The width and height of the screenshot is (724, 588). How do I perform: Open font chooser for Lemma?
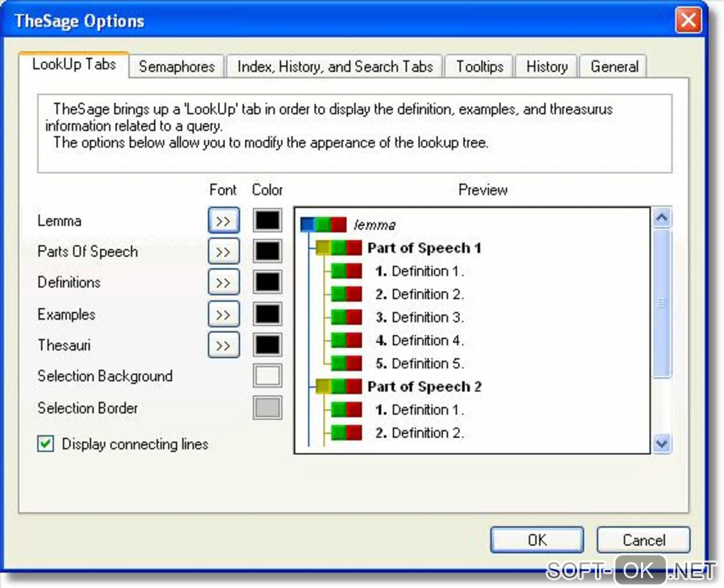(x=224, y=220)
